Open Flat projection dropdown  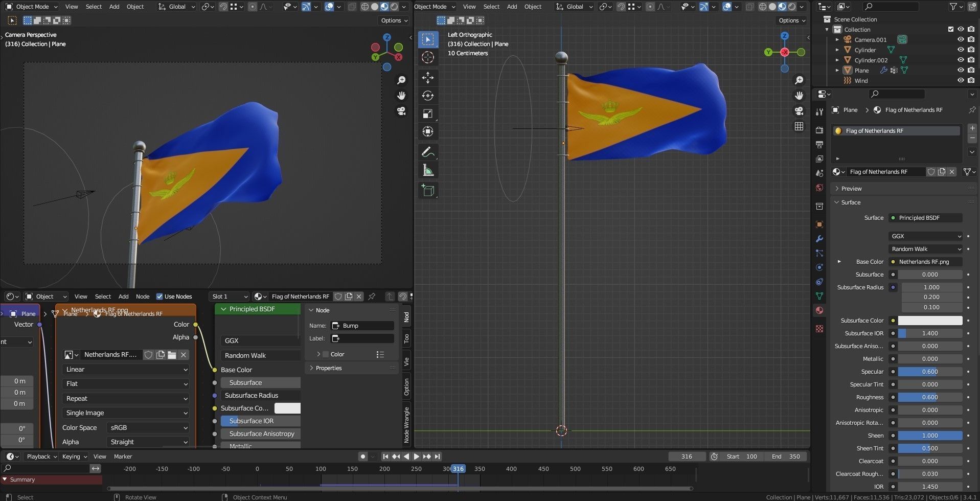pos(126,383)
